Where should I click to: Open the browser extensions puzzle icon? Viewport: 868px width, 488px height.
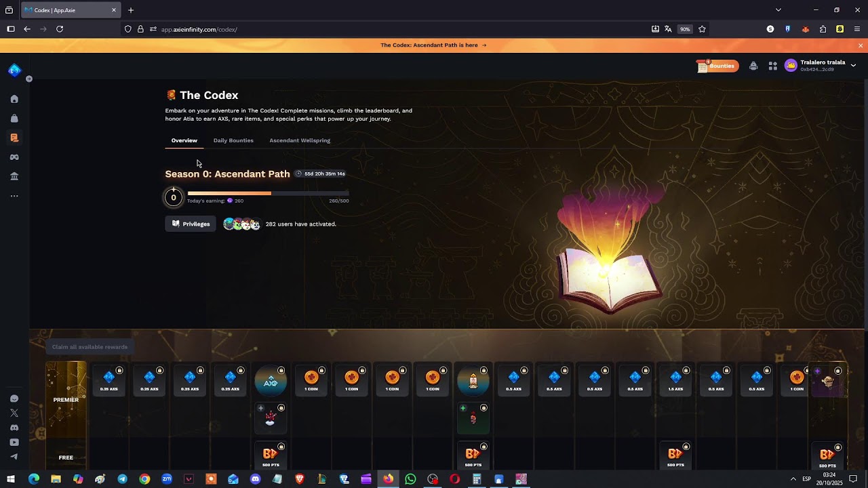[823, 29]
